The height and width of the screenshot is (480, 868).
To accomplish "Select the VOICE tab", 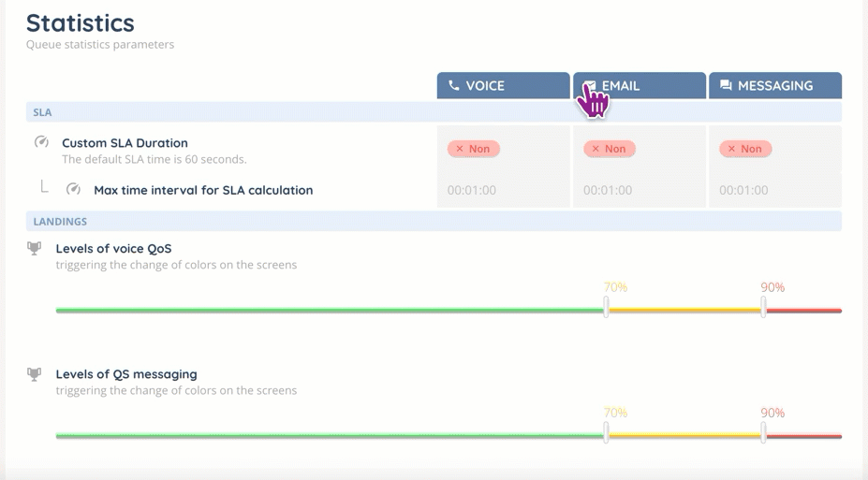I will tap(503, 85).
